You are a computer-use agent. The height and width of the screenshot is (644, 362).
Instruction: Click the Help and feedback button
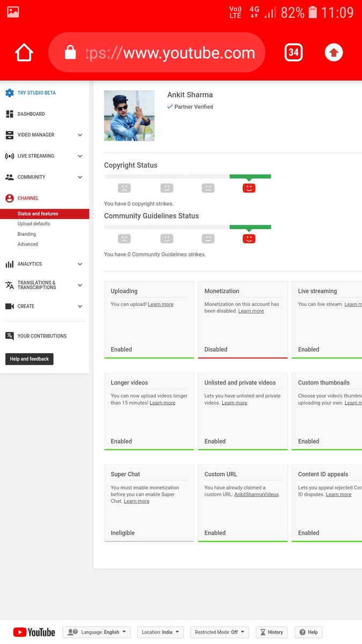(29, 359)
